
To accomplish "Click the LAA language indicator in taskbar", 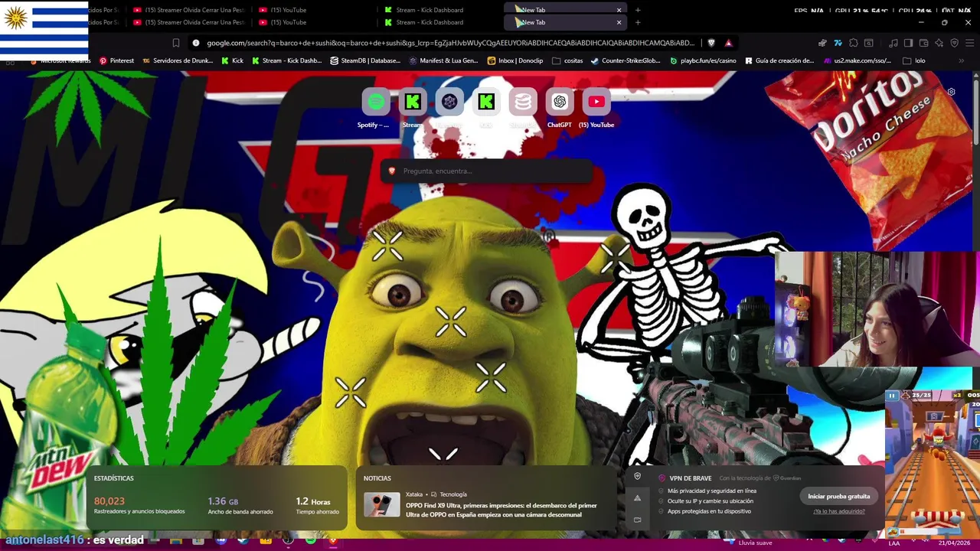I will [894, 543].
